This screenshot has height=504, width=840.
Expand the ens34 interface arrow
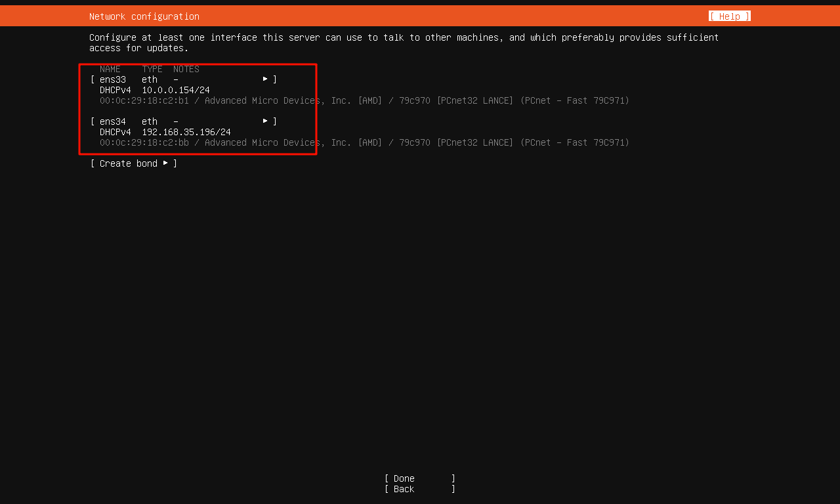(265, 121)
